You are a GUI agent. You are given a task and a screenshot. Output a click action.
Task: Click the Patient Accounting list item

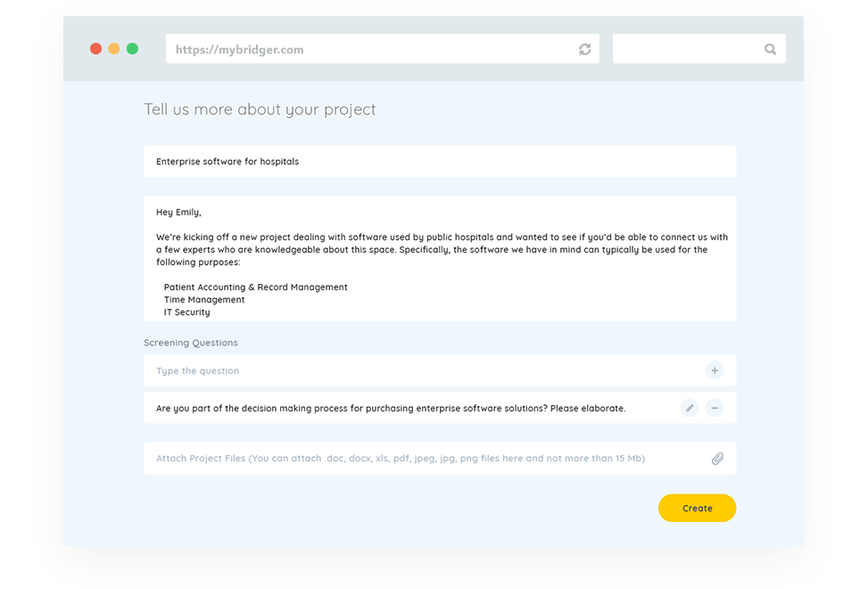(x=256, y=286)
